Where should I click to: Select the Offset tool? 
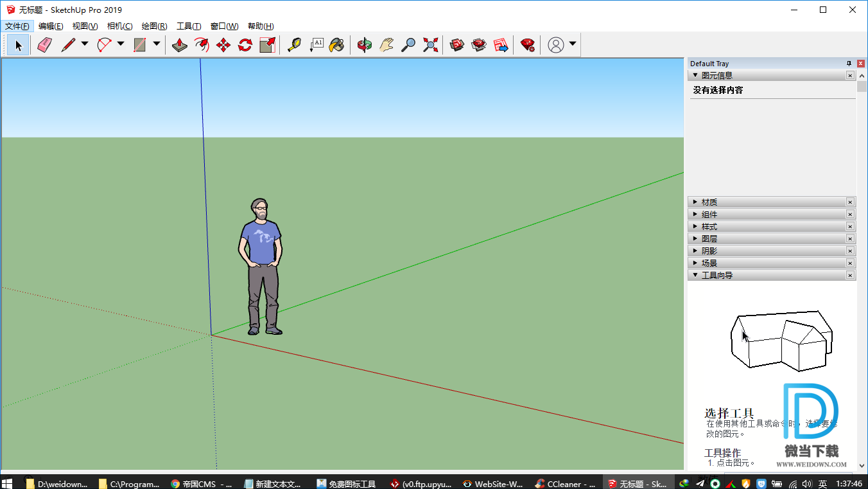[x=202, y=45]
